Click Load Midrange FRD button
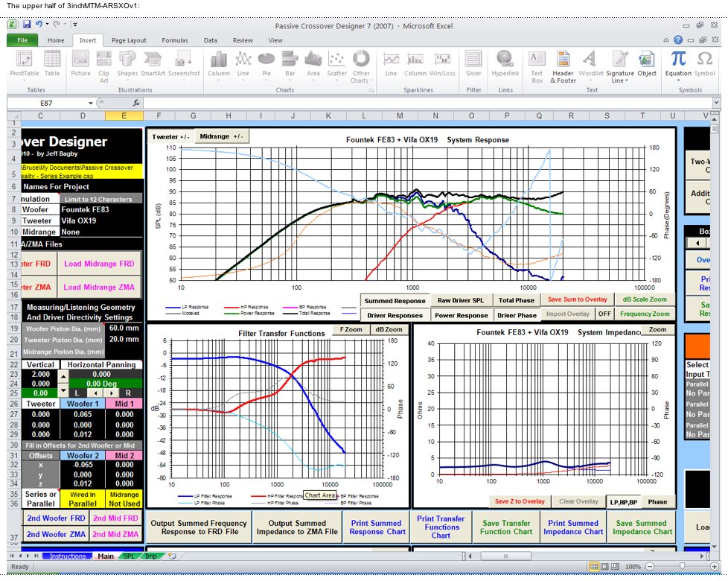Viewport: 728px width, 581px height. coord(99,264)
